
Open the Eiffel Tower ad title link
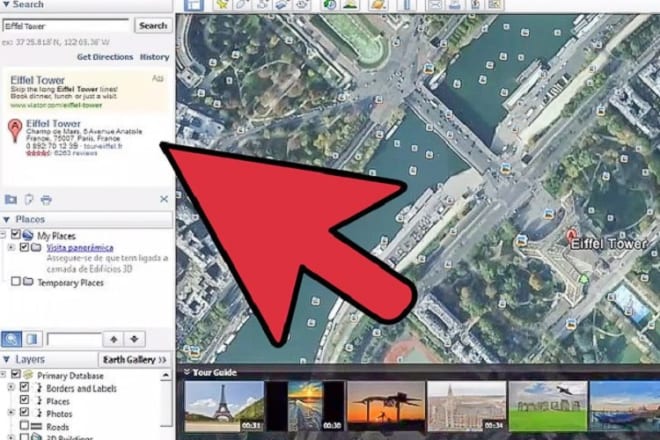coord(37,80)
